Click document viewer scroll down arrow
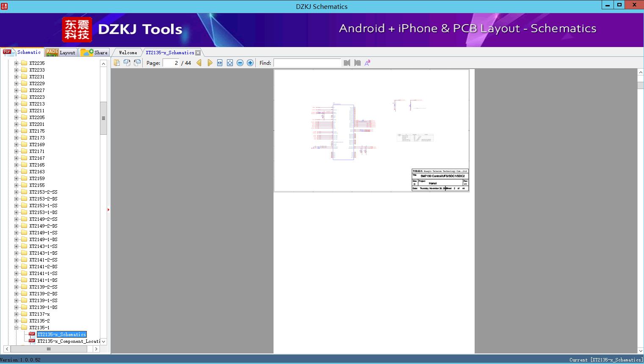This screenshot has height=364, width=644. [641, 350]
